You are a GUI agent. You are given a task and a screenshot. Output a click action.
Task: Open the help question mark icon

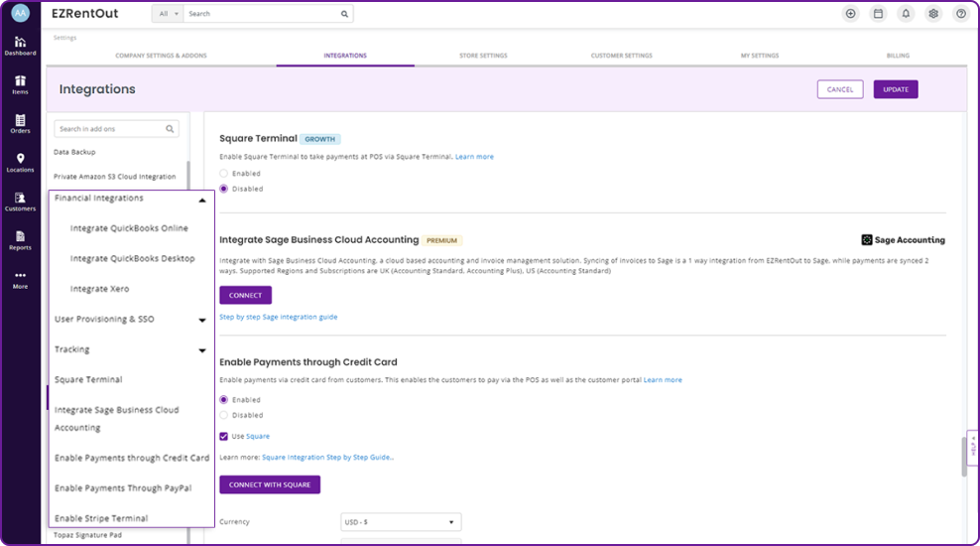960,14
